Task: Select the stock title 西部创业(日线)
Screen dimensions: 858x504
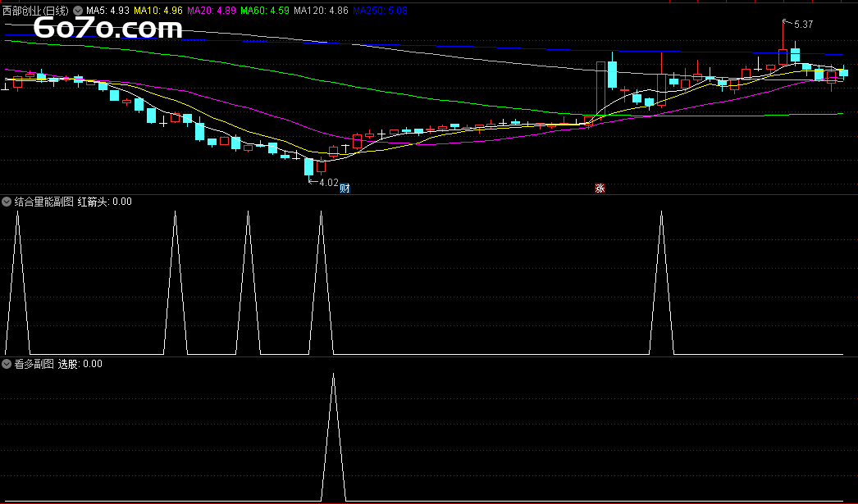Action: (x=35, y=11)
